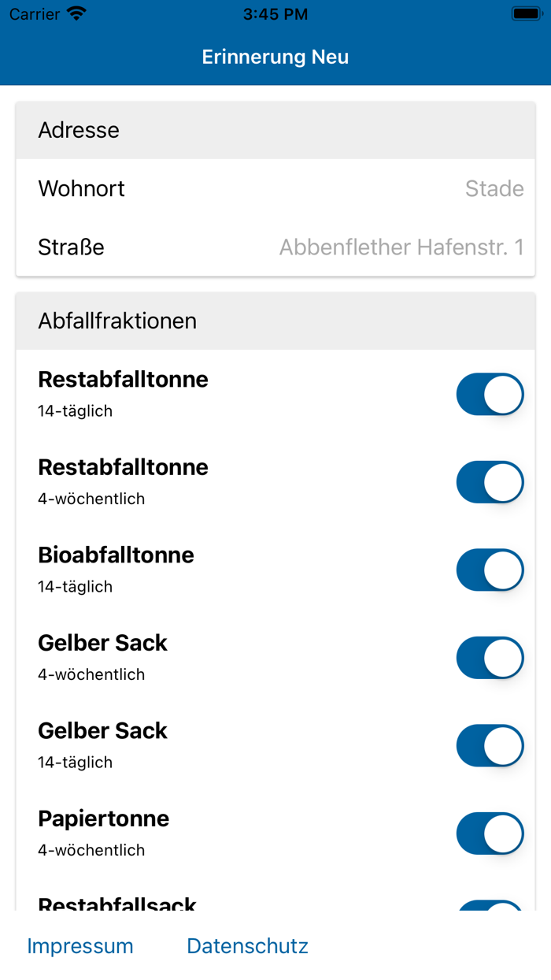The height and width of the screenshot is (980, 551).
Task: Tap the 3:45 PM clock
Action: (x=275, y=14)
